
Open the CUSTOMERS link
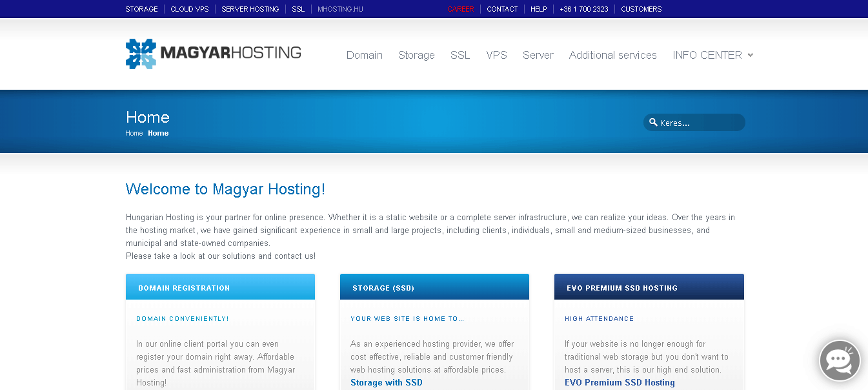click(x=641, y=9)
